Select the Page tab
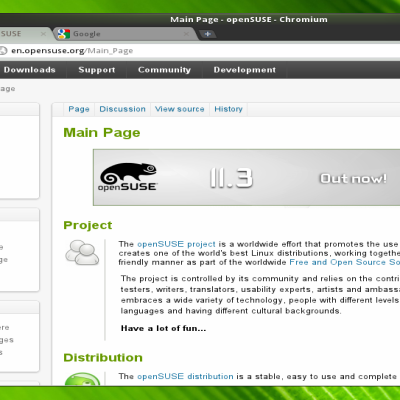400x400 pixels. (x=79, y=109)
